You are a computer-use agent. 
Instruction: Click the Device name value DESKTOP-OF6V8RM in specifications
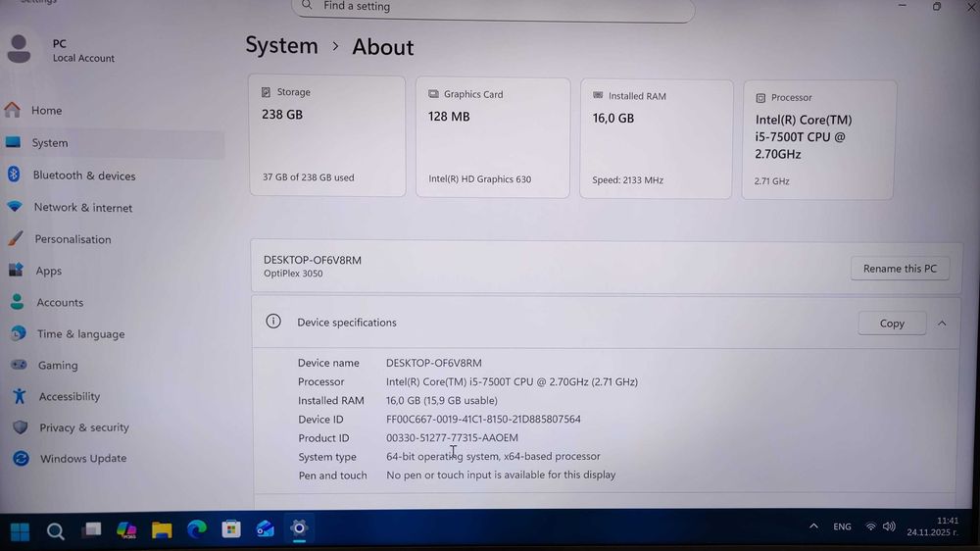434,363
